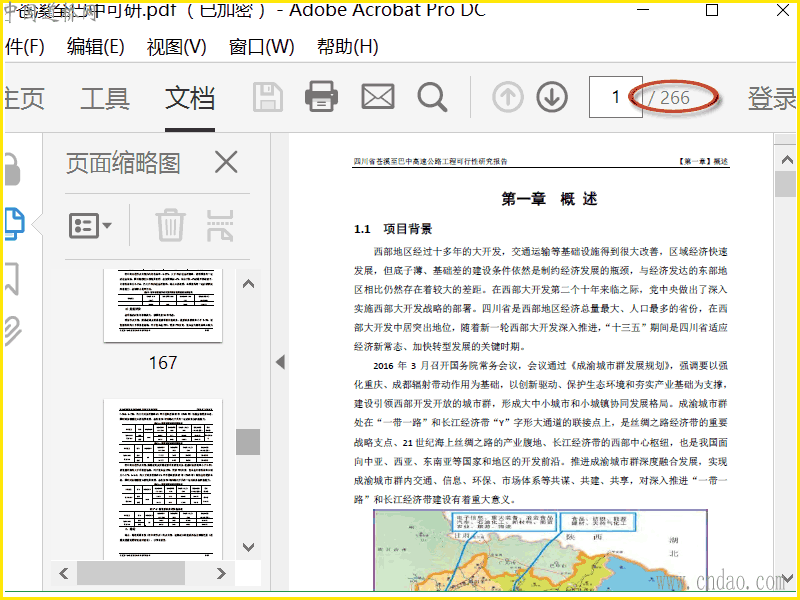Click the thumbnail panel horizontal scrollbar thumb

pos(131,573)
